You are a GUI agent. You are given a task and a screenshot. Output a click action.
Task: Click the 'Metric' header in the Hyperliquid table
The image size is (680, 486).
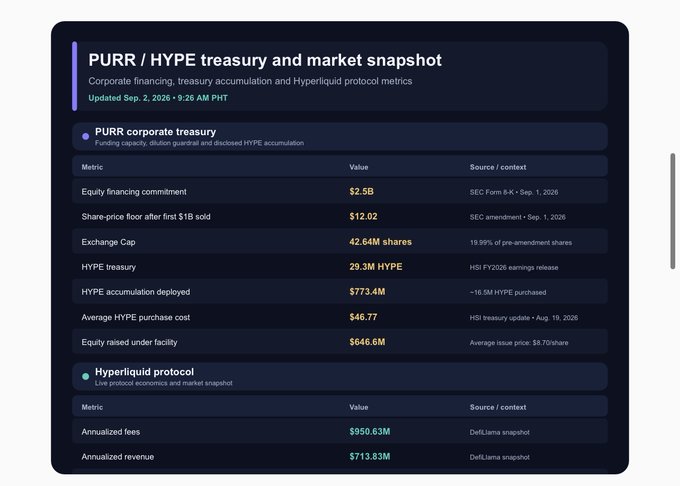pos(92,407)
